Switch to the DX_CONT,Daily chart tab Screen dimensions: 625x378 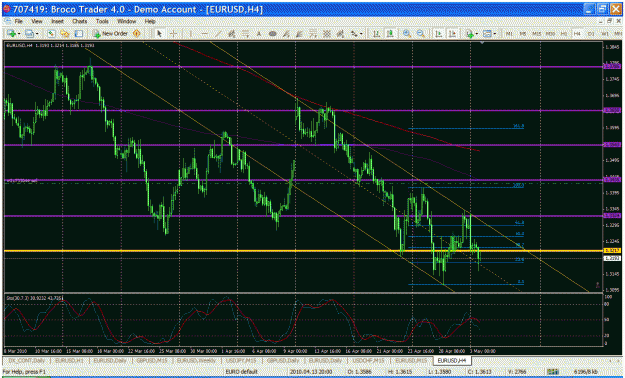tap(26, 360)
